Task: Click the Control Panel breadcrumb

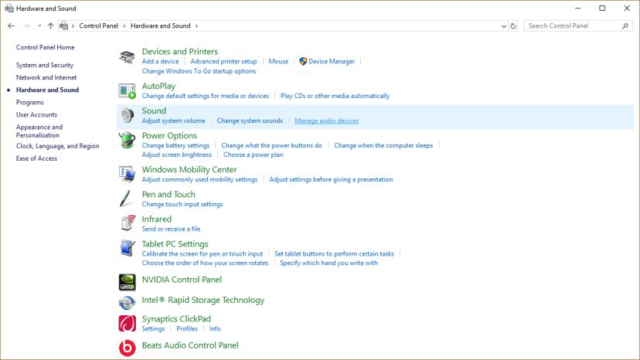Action: (98, 26)
